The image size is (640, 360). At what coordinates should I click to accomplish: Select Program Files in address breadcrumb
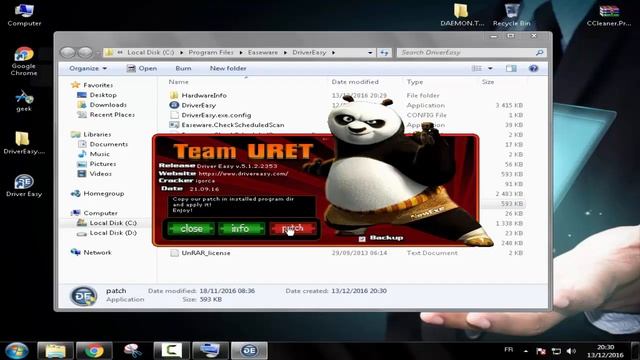pyautogui.click(x=211, y=52)
